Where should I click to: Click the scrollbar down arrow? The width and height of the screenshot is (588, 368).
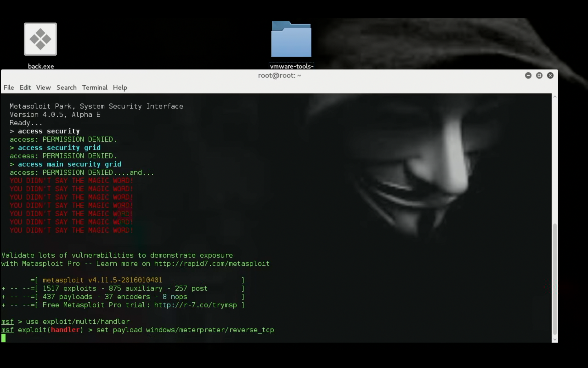(555, 340)
